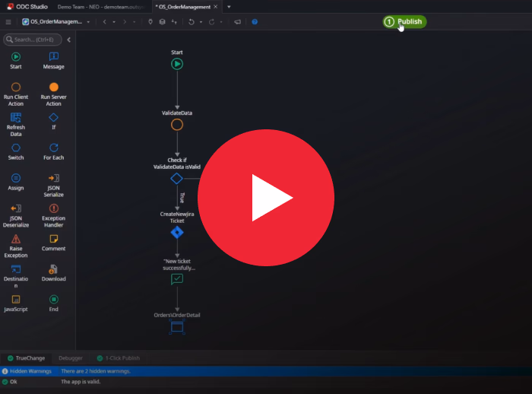
Task: Select the CreateNewJira Ticket node
Action: [177, 233]
